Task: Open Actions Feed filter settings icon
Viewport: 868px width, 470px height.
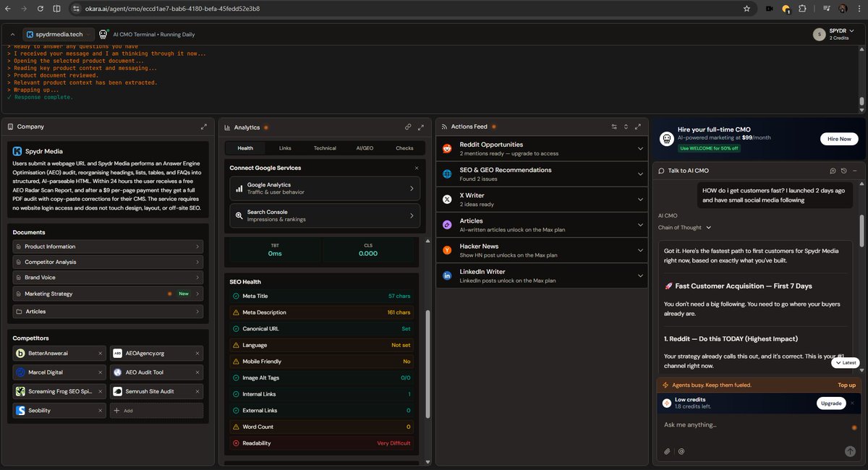Action: (x=614, y=127)
